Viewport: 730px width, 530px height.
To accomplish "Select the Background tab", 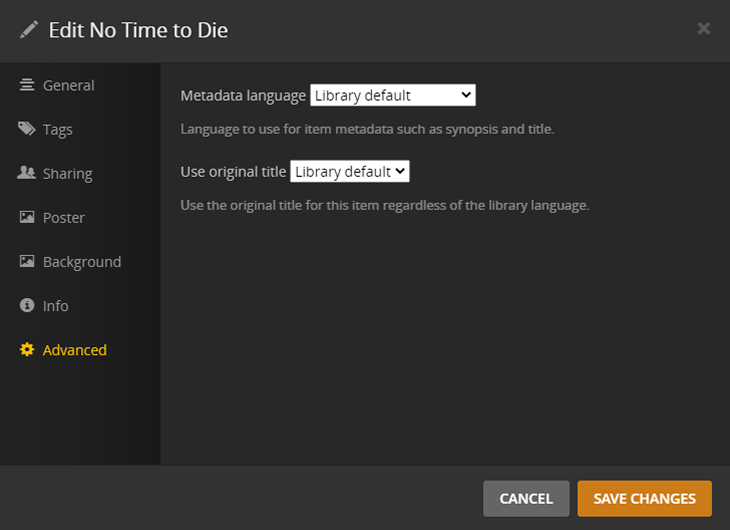I will tap(70, 262).
